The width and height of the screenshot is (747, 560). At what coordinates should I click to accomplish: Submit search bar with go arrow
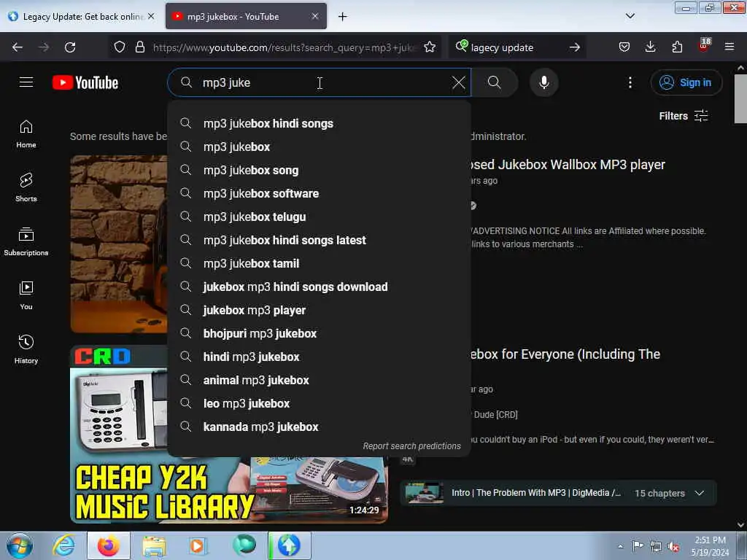coord(575,47)
